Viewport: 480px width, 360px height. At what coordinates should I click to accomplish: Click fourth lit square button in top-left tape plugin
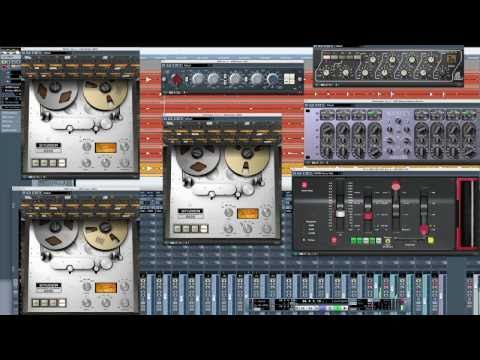62,163
